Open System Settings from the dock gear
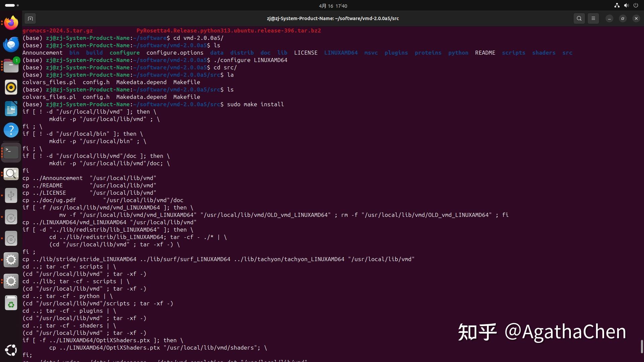This screenshot has height=362, width=644. (x=11, y=259)
